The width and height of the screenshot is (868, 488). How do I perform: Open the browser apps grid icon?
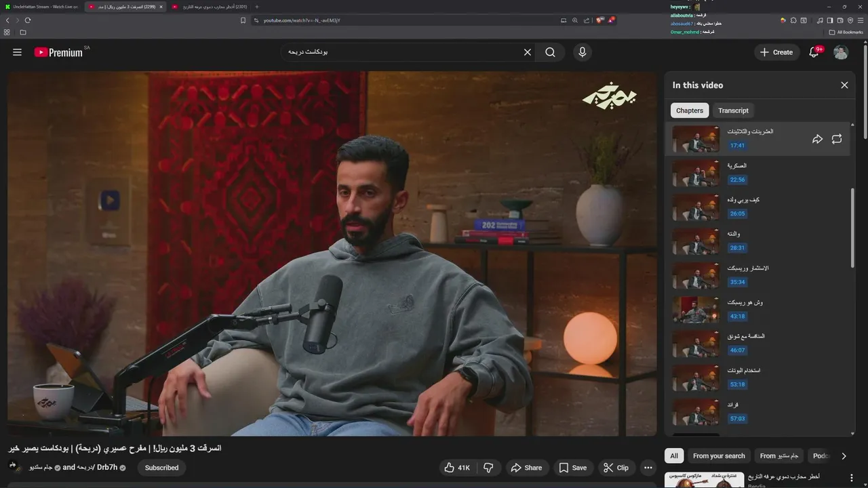tap(7, 32)
